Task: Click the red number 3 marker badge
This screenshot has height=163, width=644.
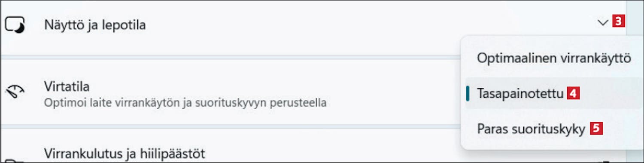Action: pos(618,22)
